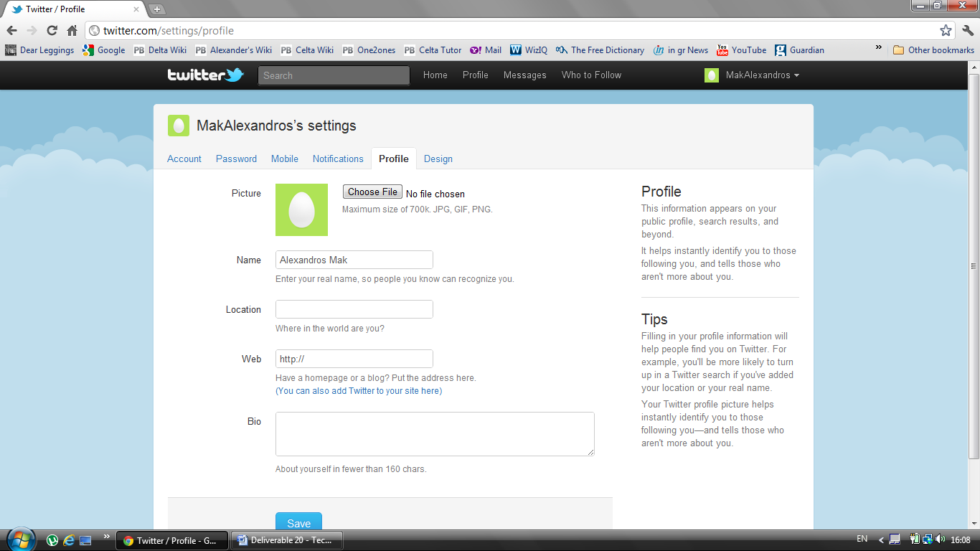This screenshot has width=980, height=551.
Task: Click the browser forward arrow
Action: (x=32, y=30)
